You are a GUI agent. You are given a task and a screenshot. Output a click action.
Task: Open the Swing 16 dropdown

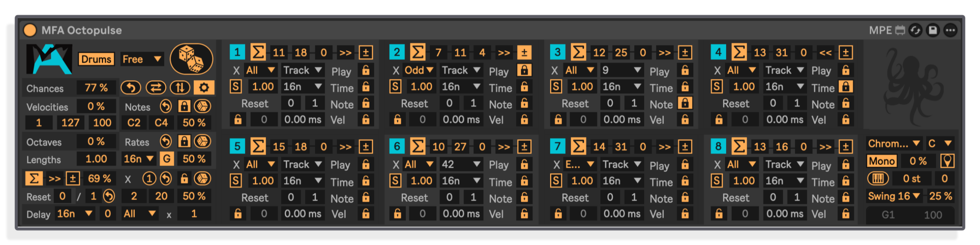[894, 196]
